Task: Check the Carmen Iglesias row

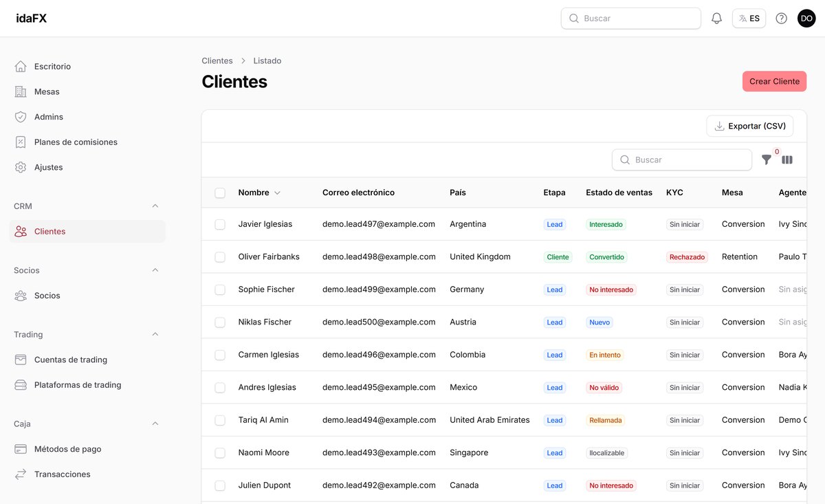Action: pos(220,355)
